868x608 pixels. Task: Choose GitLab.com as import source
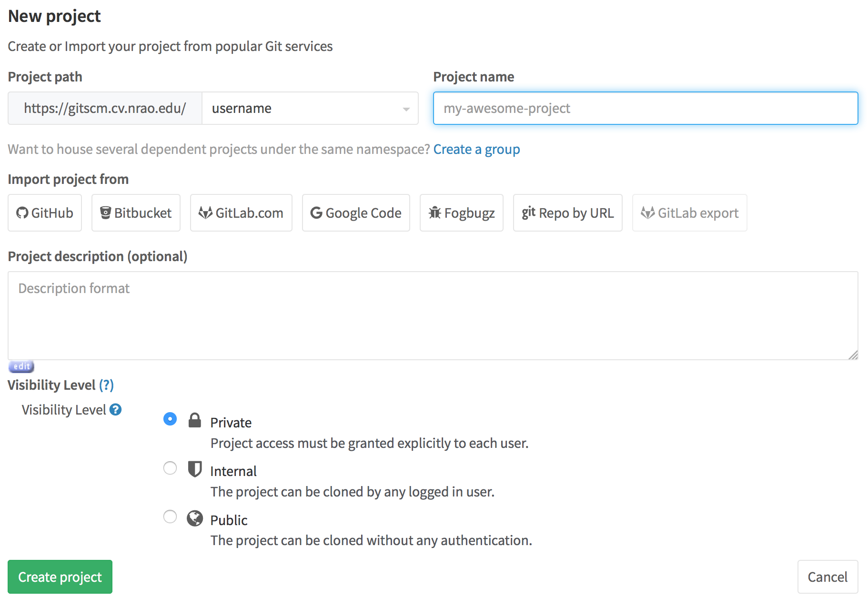click(241, 213)
